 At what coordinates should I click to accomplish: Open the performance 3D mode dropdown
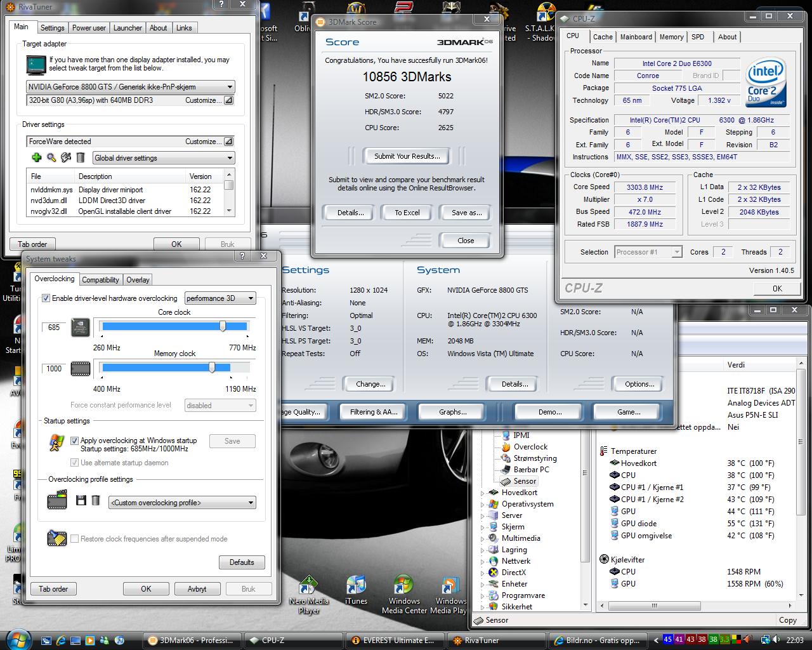click(x=220, y=298)
